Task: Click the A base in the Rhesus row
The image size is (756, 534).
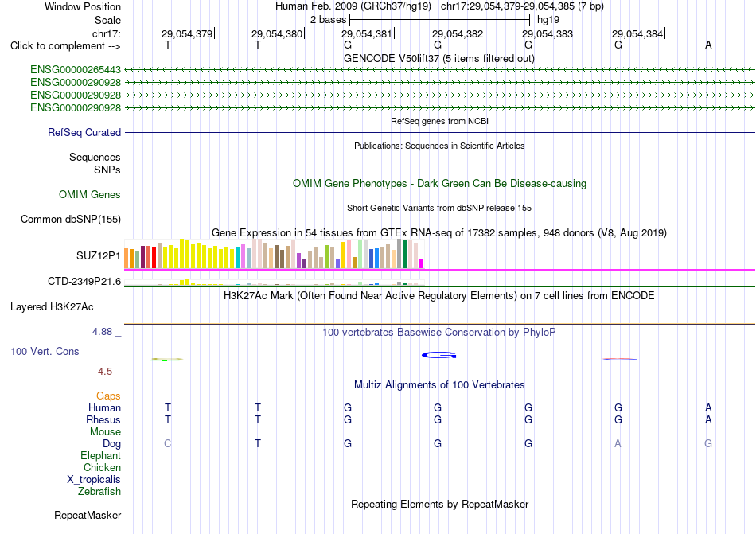Action: pyautogui.click(x=708, y=420)
